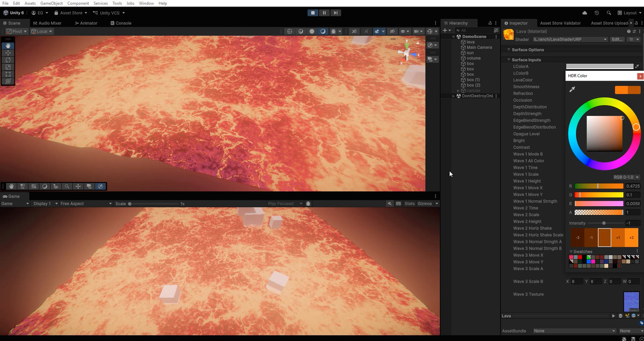Screen dimensions: 644x341
Task: Open the Local handle rotation dropdown
Action: (x=41, y=31)
